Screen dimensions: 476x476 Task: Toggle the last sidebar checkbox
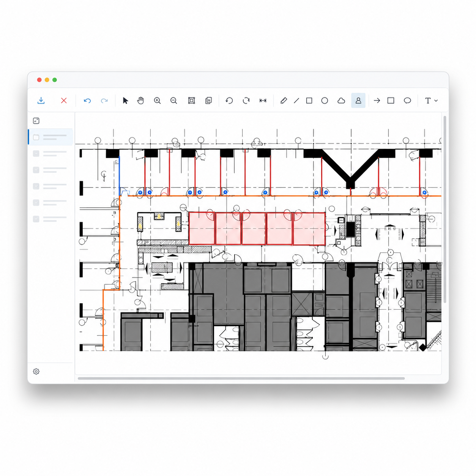pyautogui.click(x=36, y=219)
